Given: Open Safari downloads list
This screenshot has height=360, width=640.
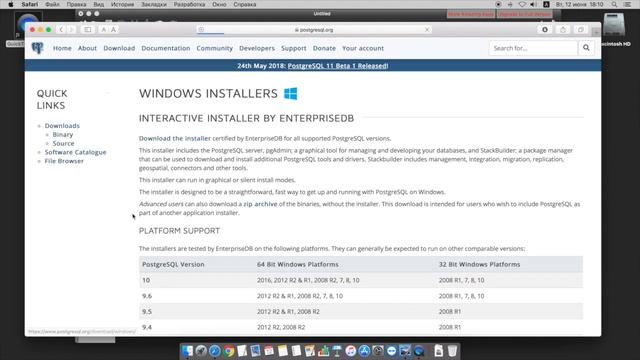Looking at the screenshot, I should coord(545,30).
